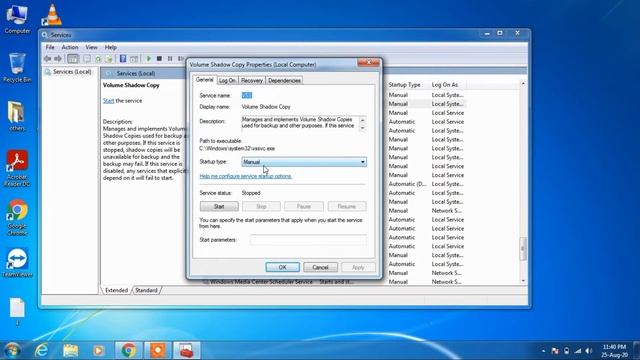Switch to the Log On tab
Screen dimensions: 640x360
(x=227, y=80)
